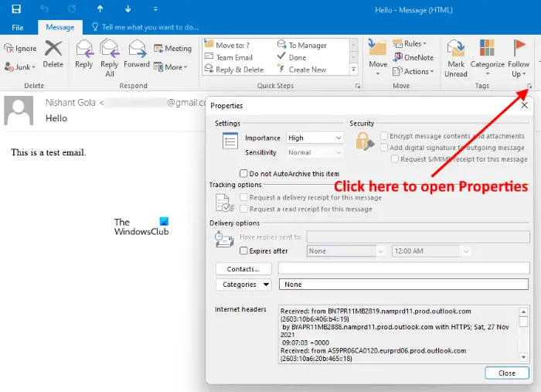Go to next item with down arrow
The height and width of the screenshot is (392, 541).
tap(128, 9)
